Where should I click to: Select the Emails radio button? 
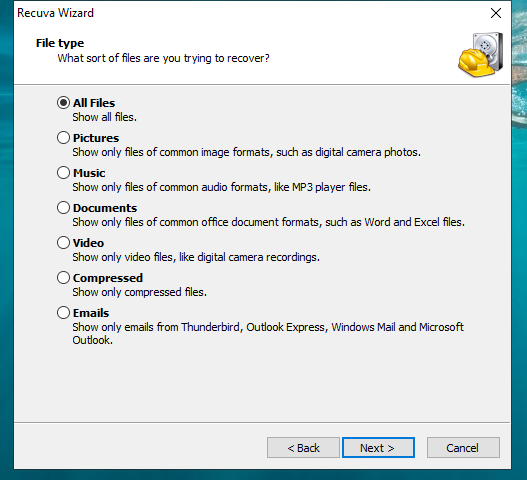coord(63,313)
